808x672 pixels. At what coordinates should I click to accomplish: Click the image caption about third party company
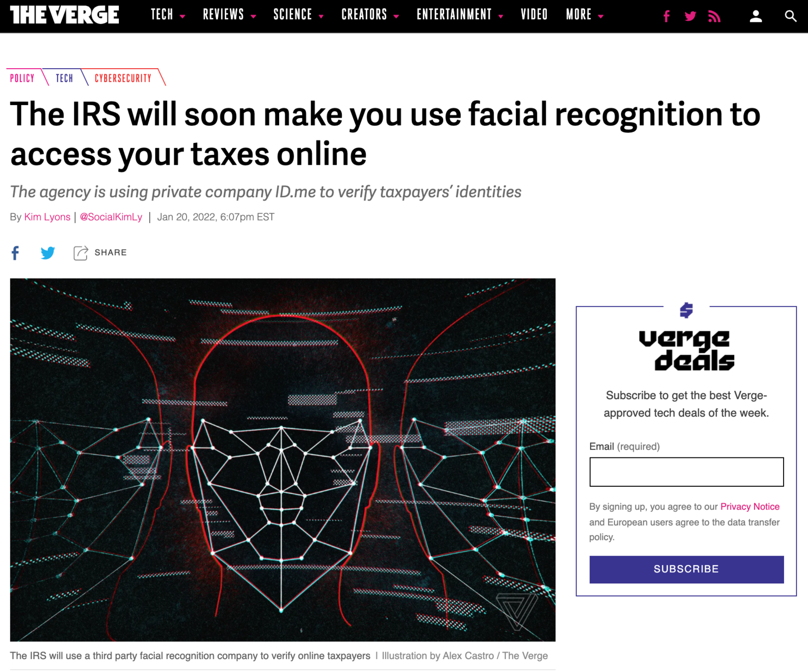(x=190, y=656)
